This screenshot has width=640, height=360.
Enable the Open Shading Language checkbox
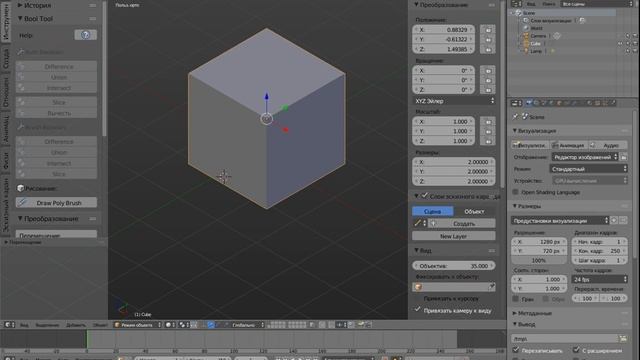point(516,192)
